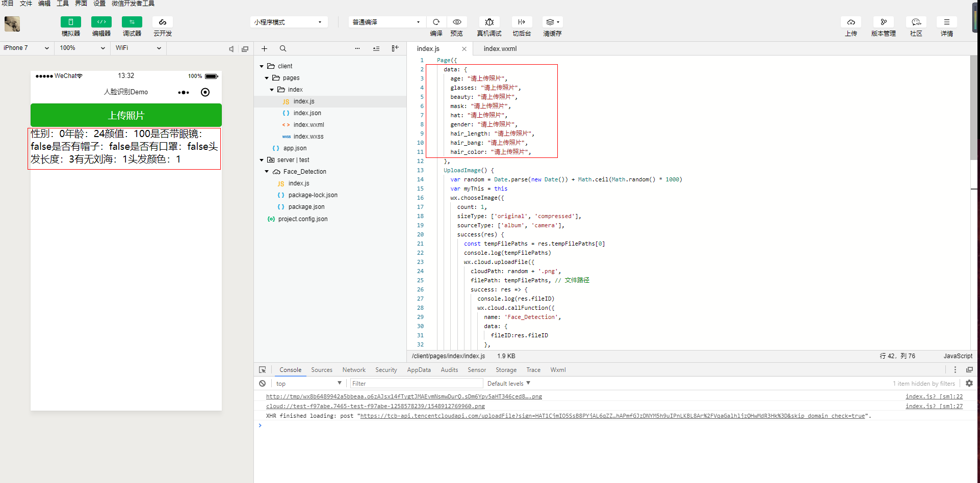
Task: Open the cloud development console
Action: click(162, 22)
